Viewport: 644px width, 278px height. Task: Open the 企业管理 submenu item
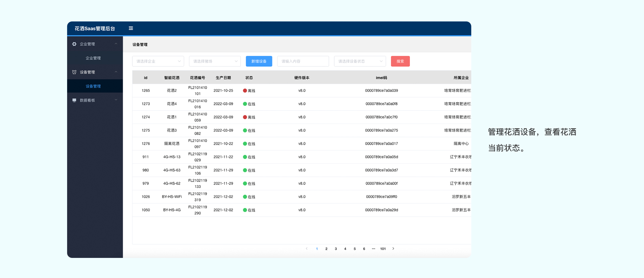click(93, 58)
